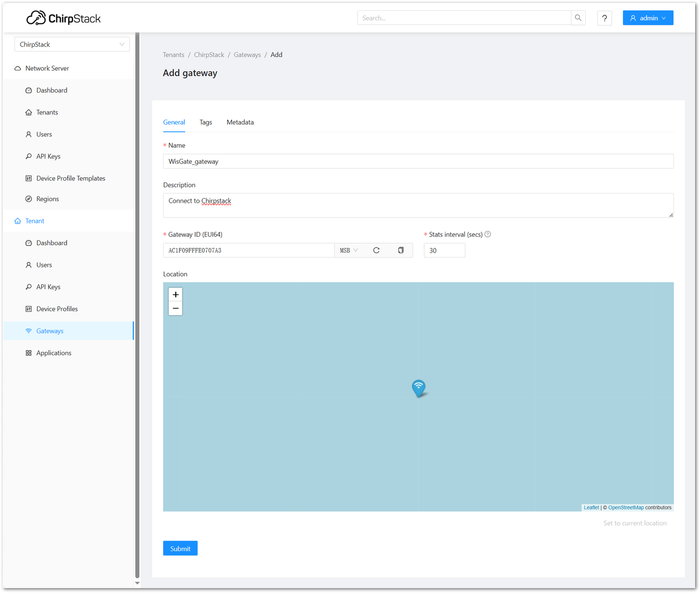Switch to the Metadata tab
The image size is (700, 593).
[240, 122]
